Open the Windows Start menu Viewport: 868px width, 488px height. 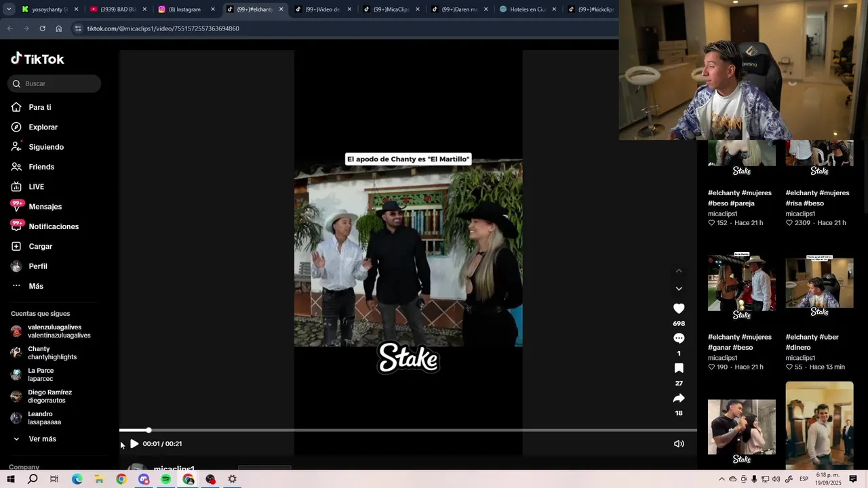[x=10, y=479]
